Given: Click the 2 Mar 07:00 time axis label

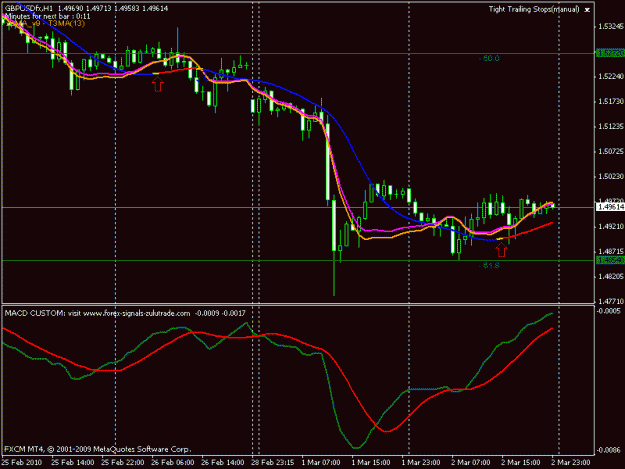Looking at the screenshot, I should (x=471, y=463).
